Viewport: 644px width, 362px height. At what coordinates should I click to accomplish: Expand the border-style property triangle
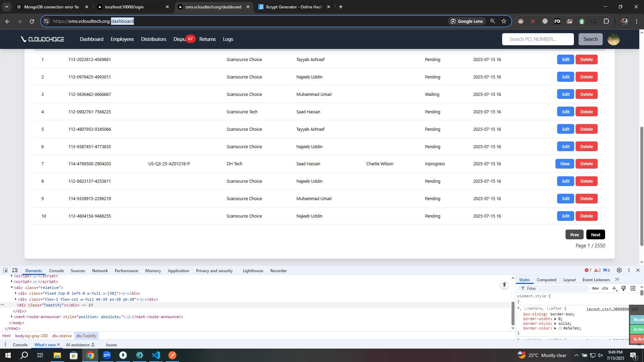(x=555, y=323)
